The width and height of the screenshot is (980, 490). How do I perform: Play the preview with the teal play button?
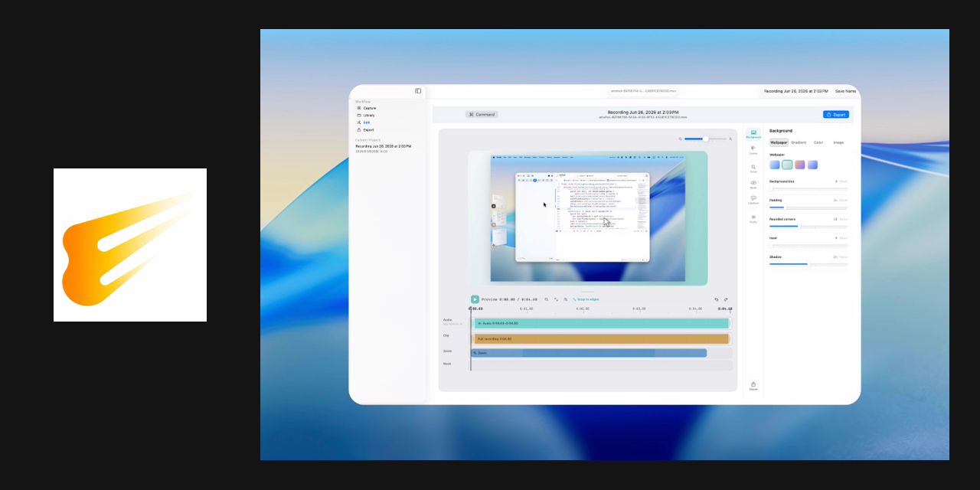point(475,299)
